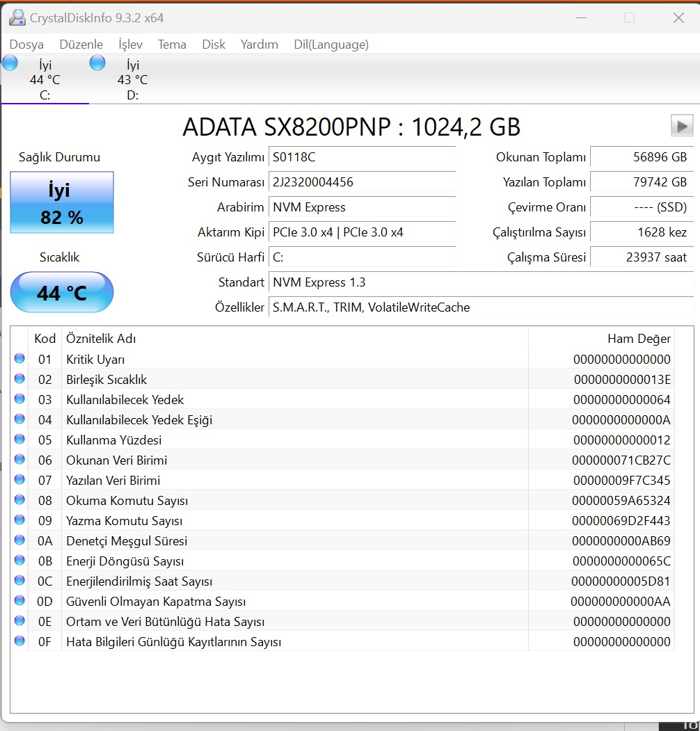Click status dot for Enerjilendirilmiş Saat Sayısı row

[x=19, y=580]
